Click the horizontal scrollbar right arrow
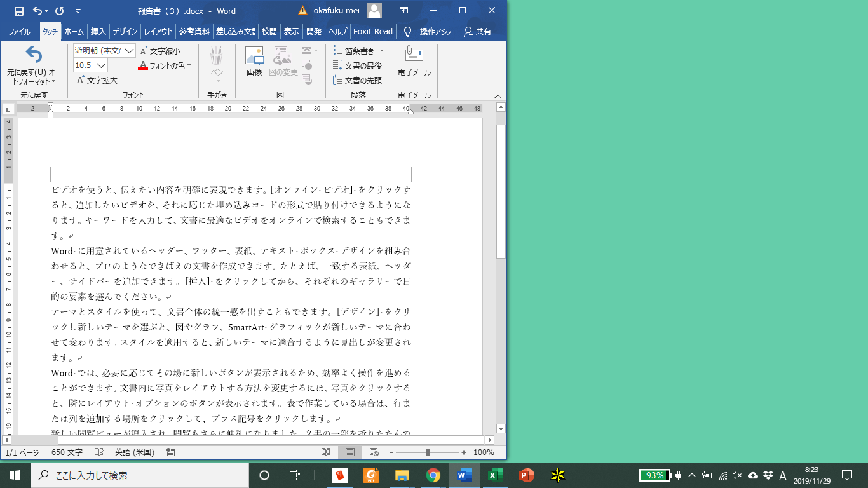The height and width of the screenshot is (488, 868). 489,440
